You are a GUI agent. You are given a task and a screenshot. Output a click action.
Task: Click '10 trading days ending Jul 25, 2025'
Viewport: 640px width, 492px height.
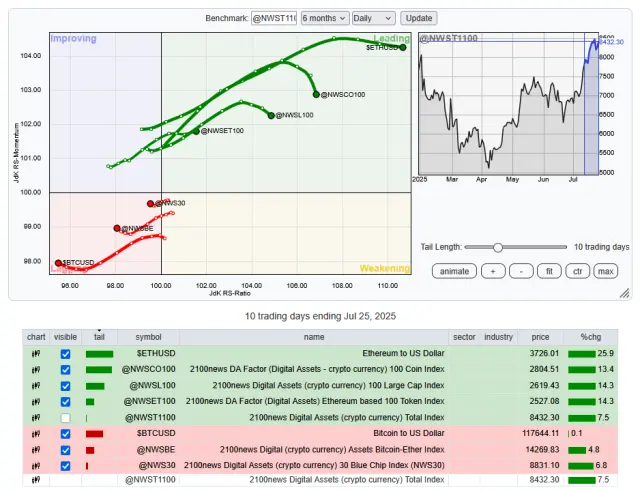click(x=320, y=316)
